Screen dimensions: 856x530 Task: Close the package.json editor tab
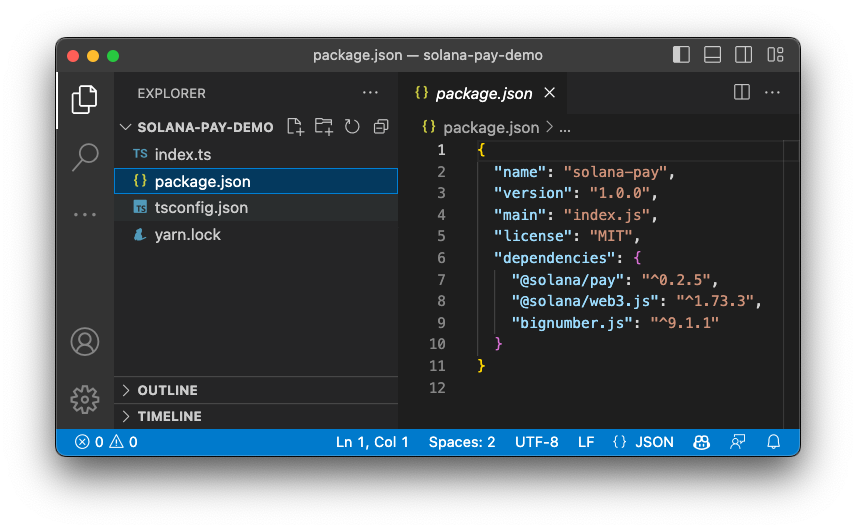coord(550,93)
